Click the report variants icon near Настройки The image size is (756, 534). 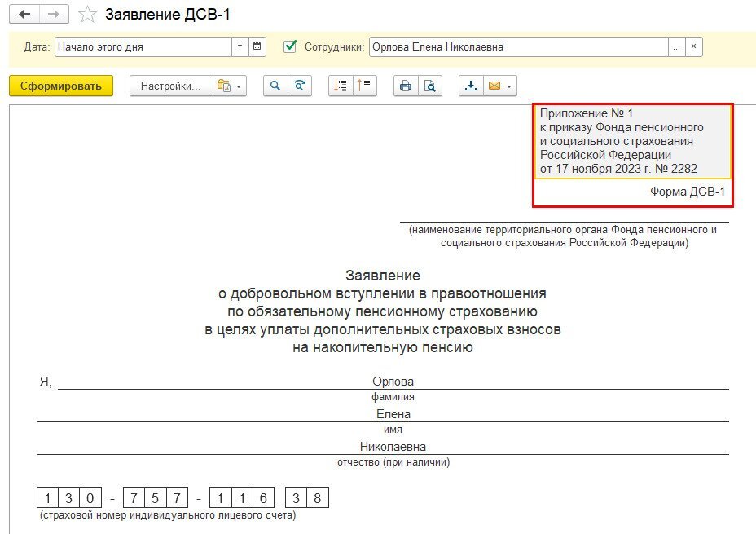tap(223, 85)
